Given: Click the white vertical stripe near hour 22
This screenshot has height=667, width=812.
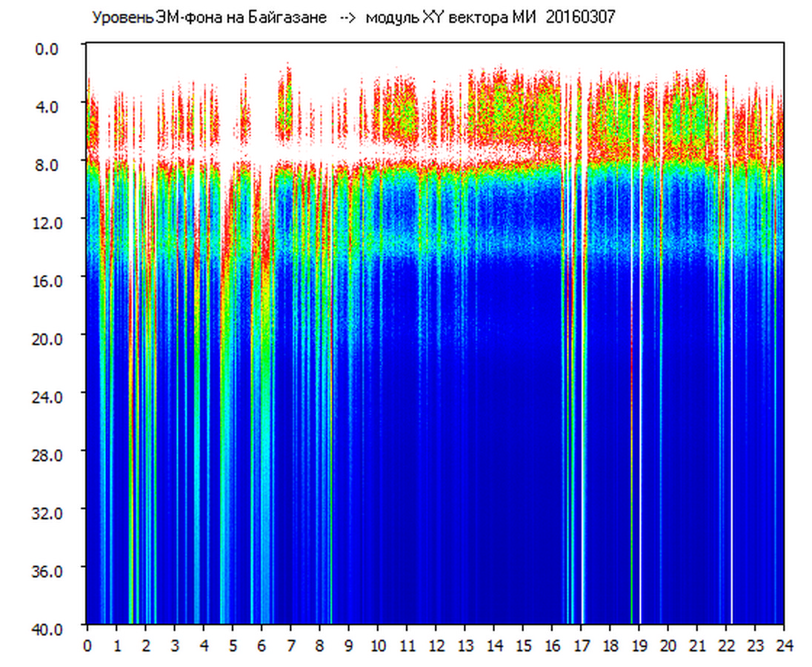Looking at the screenshot, I should [x=731, y=445].
